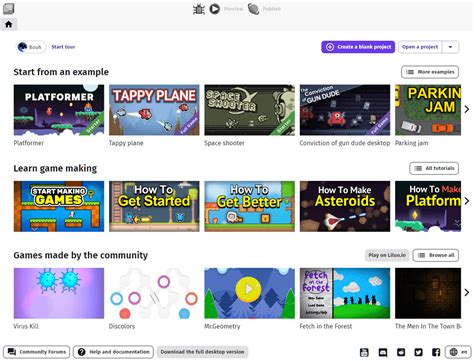Open the Platformer example thumbnail
The image size is (474, 361).
[x=59, y=110]
